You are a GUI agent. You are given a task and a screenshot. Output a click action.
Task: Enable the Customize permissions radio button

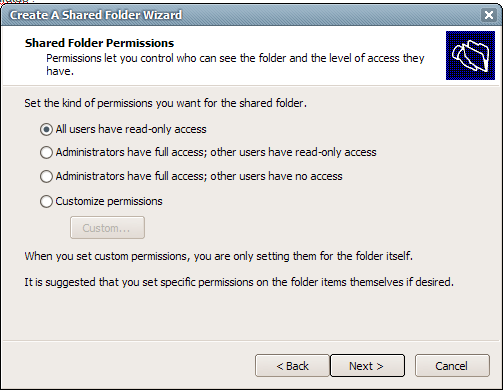(x=46, y=201)
